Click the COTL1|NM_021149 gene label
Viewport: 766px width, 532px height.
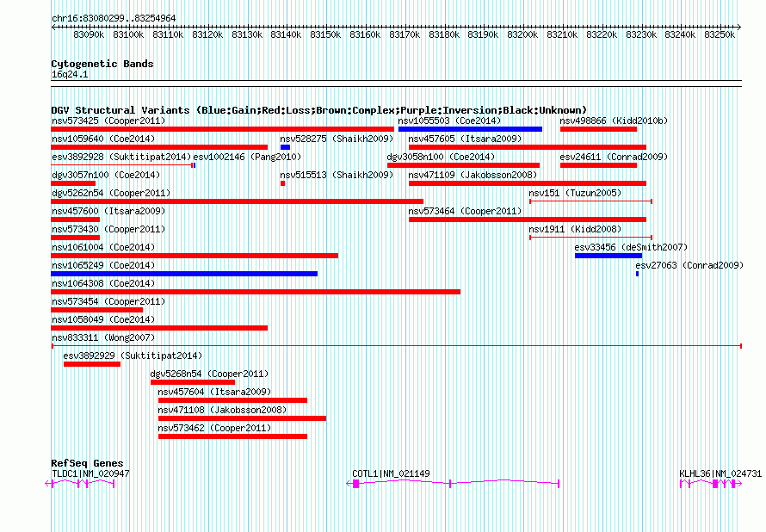pyautogui.click(x=391, y=473)
